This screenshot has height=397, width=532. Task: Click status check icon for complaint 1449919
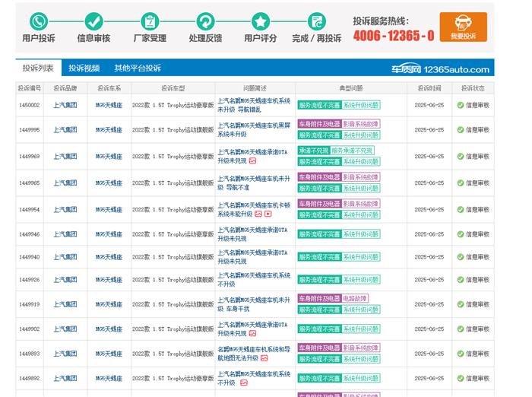click(x=461, y=304)
